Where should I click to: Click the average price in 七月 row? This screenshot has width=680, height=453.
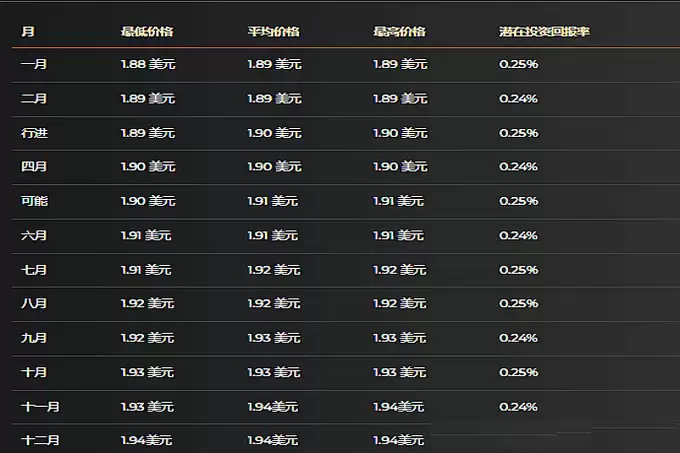[x=274, y=270]
